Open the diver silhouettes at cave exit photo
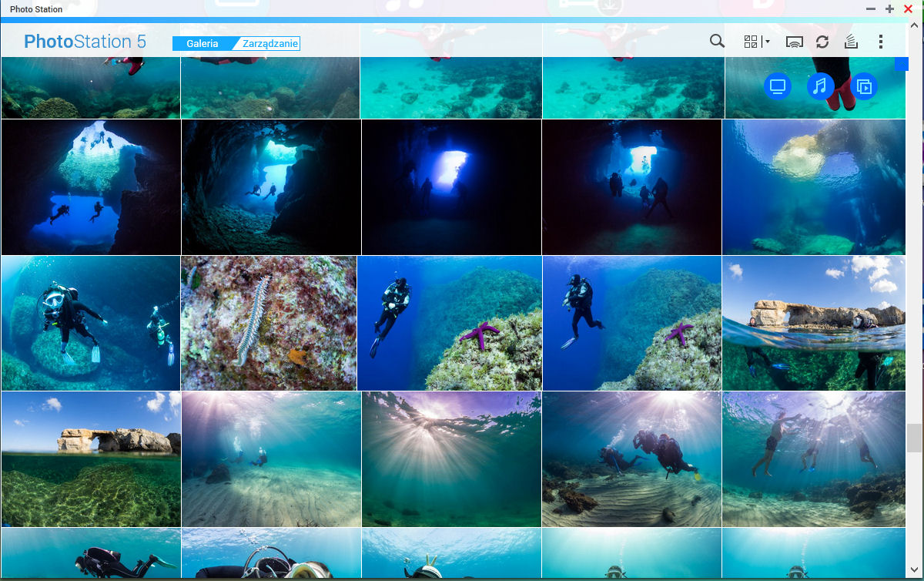The height and width of the screenshot is (581, 924). [x=631, y=187]
